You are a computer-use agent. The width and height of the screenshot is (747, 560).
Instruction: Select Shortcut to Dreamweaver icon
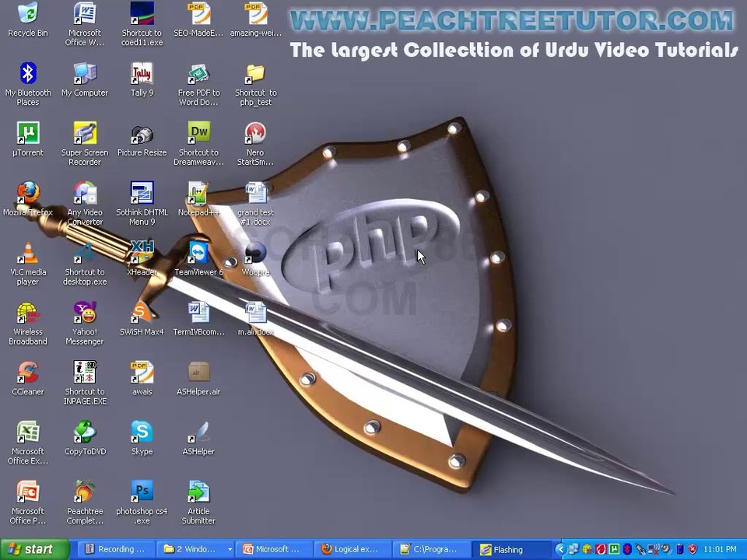point(198,143)
